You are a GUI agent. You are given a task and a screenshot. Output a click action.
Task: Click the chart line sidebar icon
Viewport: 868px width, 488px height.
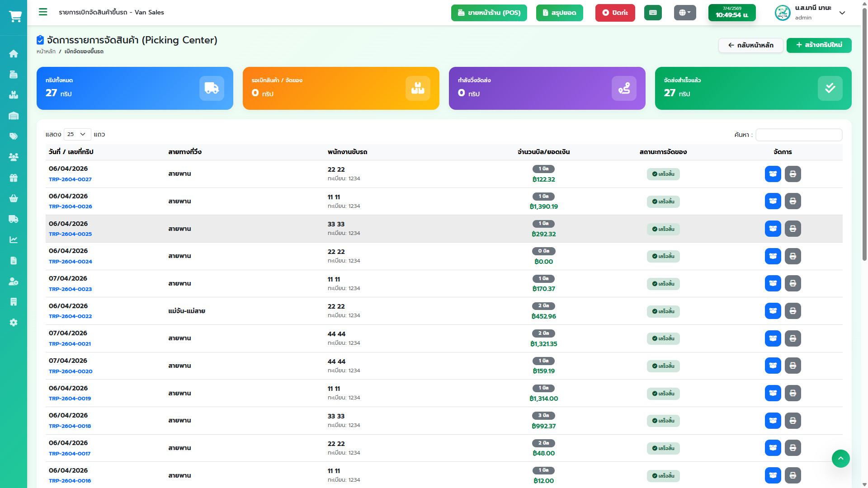coord(14,240)
